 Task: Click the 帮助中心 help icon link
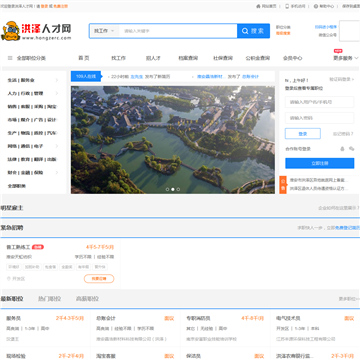pyautogui.click(x=324, y=6)
